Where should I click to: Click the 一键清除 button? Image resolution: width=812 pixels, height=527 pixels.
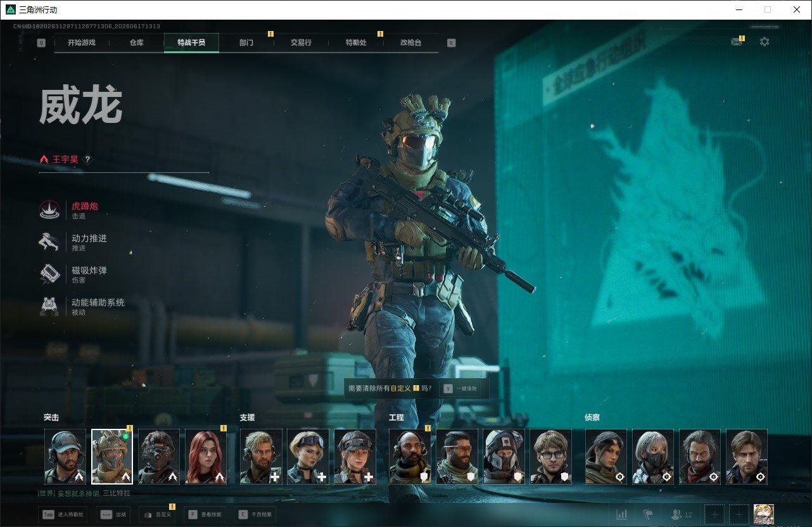click(x=461, y=388)
